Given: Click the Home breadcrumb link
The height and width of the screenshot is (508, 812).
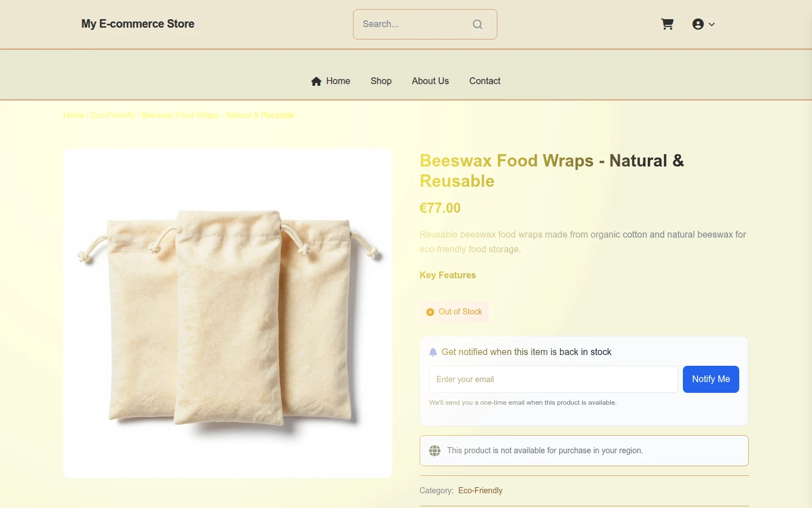Looking at the screenshot, I should click(x=73, y=115).
